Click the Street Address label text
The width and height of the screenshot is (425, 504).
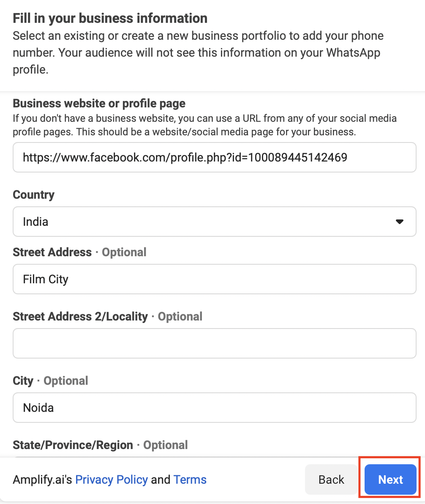[x=52, y=252]
